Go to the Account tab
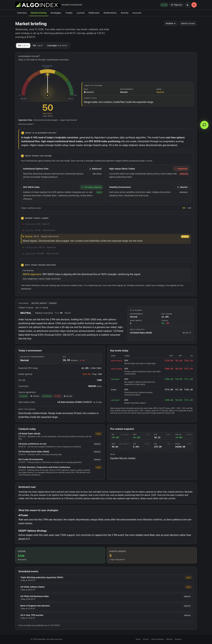The width and height of the screenshot is (212, 644). [137, 13]
